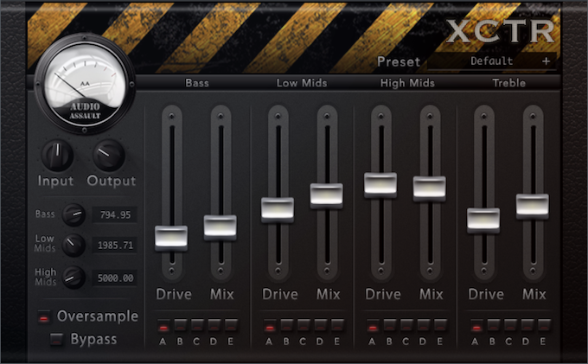
Task: Click the Audio Assault VU meter
Action: 85,84
